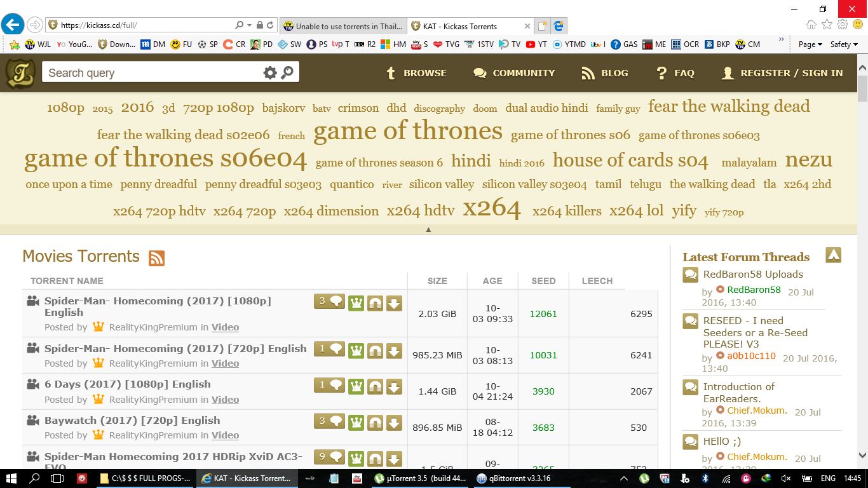This screenshot has width=868, height=488.
Task: Click magnet link icon for Spider-Man Homecoming 720p
Action: coord(376,351)
